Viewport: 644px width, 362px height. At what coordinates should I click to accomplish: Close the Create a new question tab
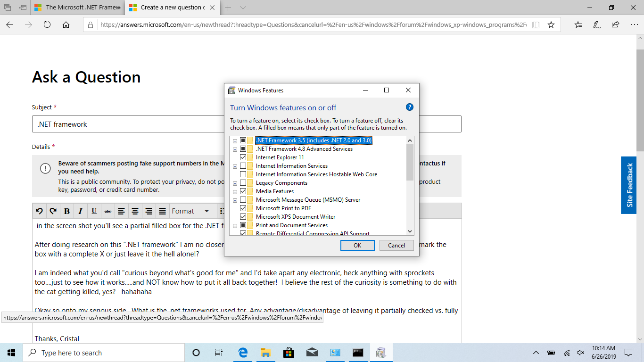(x=212, y=8)
